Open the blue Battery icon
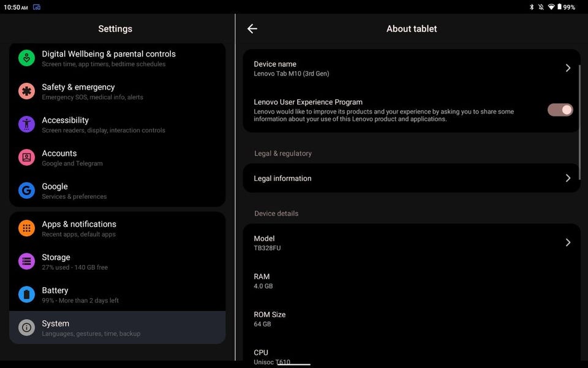Viewport: 588px width, 368px height. point(26,294)
